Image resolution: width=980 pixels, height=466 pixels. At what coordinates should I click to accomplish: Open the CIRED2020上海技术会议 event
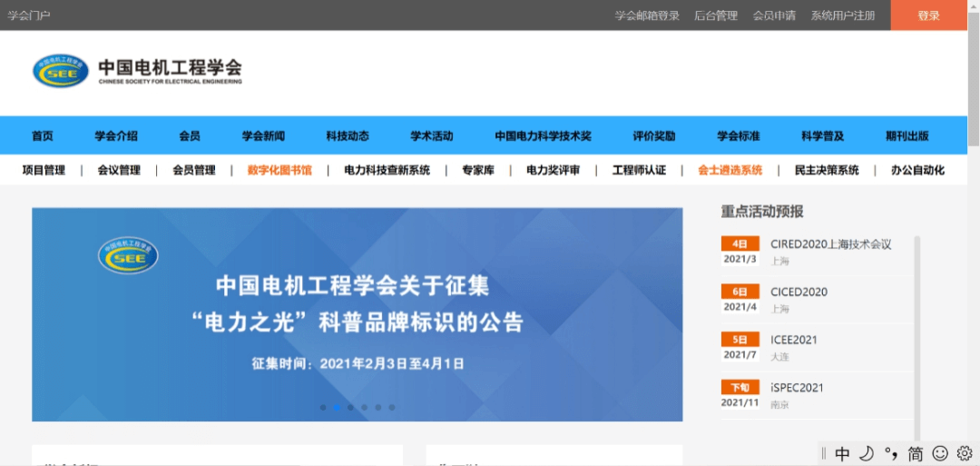[x=830, y=244]
